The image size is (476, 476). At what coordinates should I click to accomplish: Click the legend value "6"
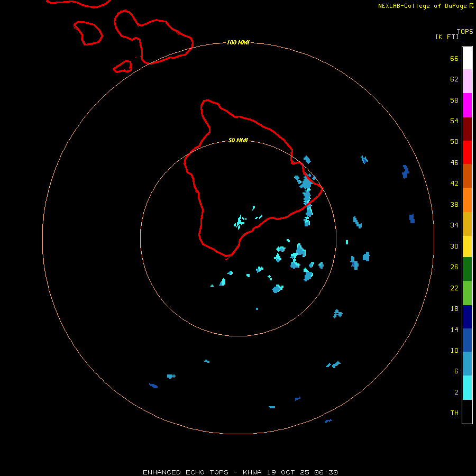(456, 371)
